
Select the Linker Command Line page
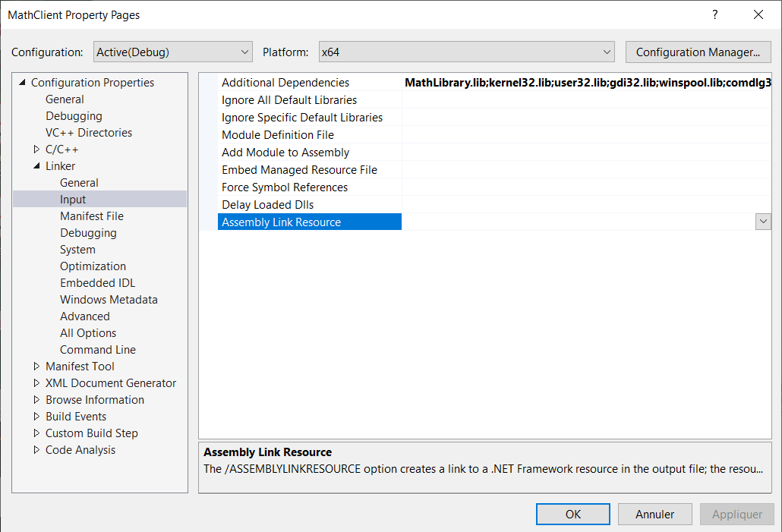click(98, 350)
